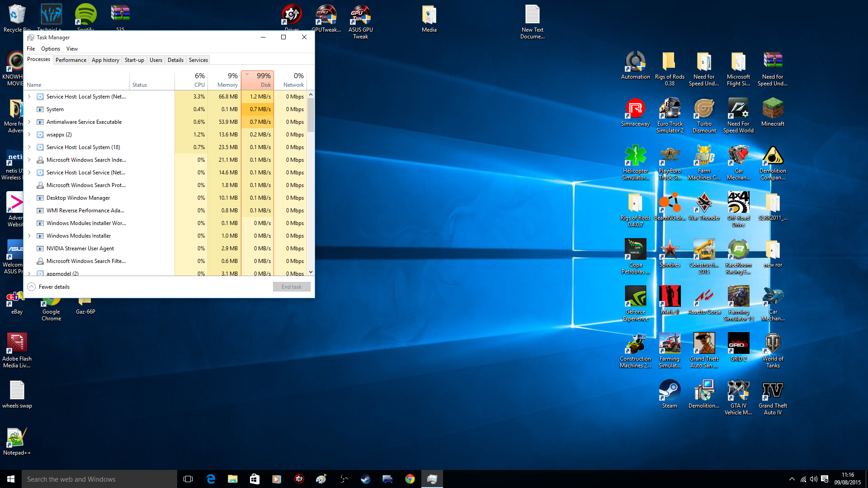Expand Service Host: Local System (18)
The image size is (868, 488).
[x=29, y=147]
